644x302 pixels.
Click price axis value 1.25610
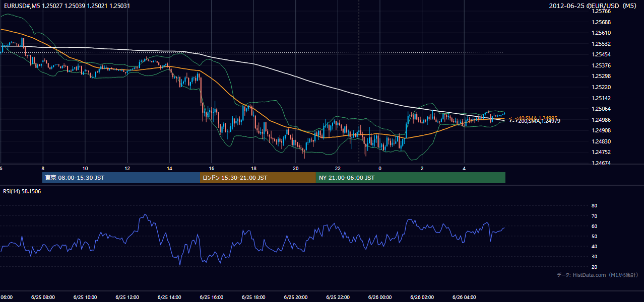(x=601, y=33)
